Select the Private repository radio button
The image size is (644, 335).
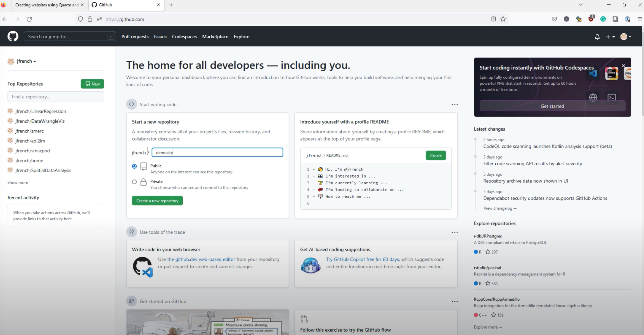134,182
